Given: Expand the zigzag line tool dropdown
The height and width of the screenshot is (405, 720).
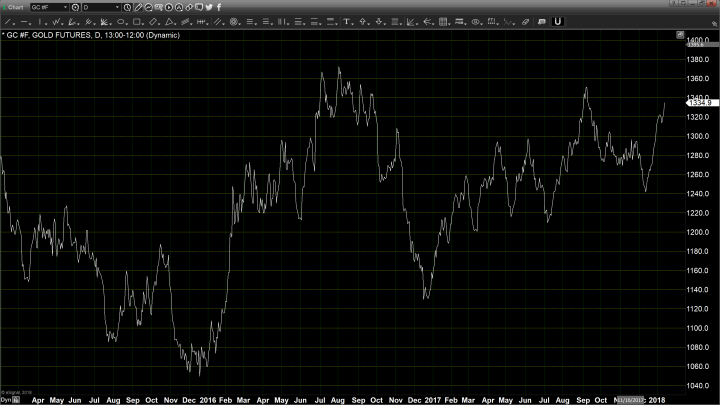Looking at the screenshot, I should 514,23.
